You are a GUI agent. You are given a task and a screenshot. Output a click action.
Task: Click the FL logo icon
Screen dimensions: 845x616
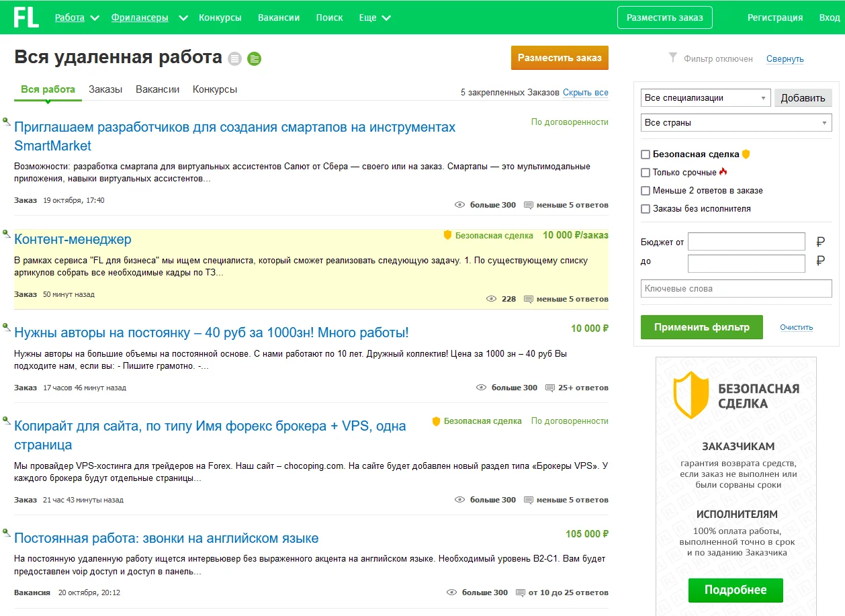27,17
